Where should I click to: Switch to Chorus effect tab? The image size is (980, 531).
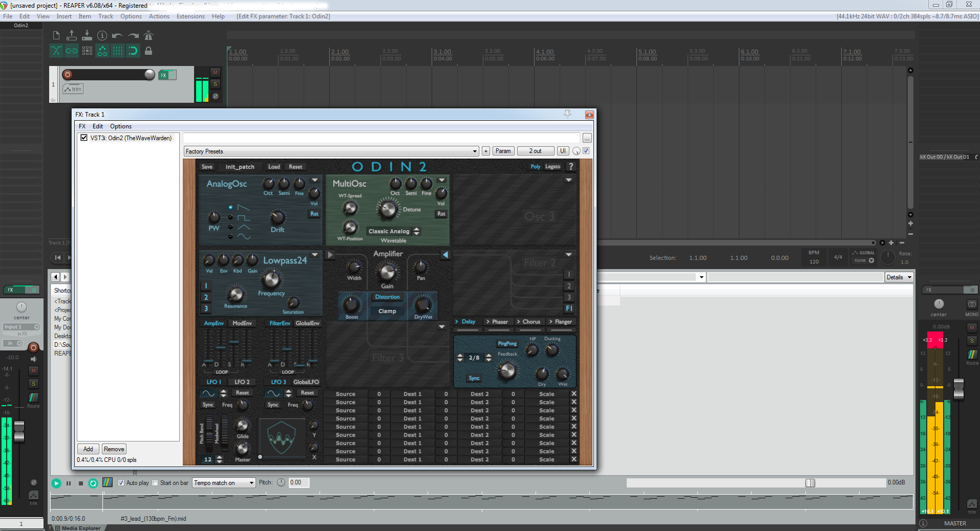click(529, 322)
